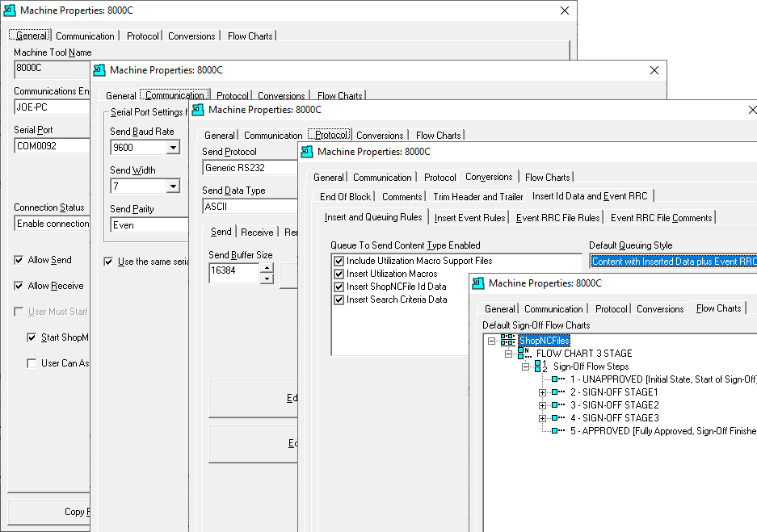Screen dimensions: 757x532
Task: Expand the 3 - SIGN-OFF STAGE2 node
Action: pyautogui.click(x=542, y=405)
